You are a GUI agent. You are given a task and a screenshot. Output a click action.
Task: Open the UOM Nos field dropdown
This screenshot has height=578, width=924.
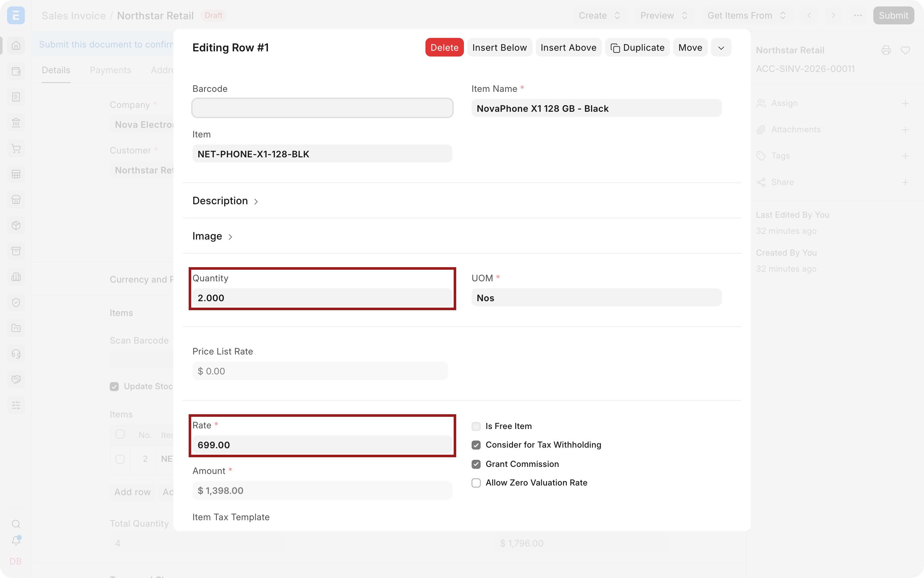pyautogui.click(x=596, y=298)
